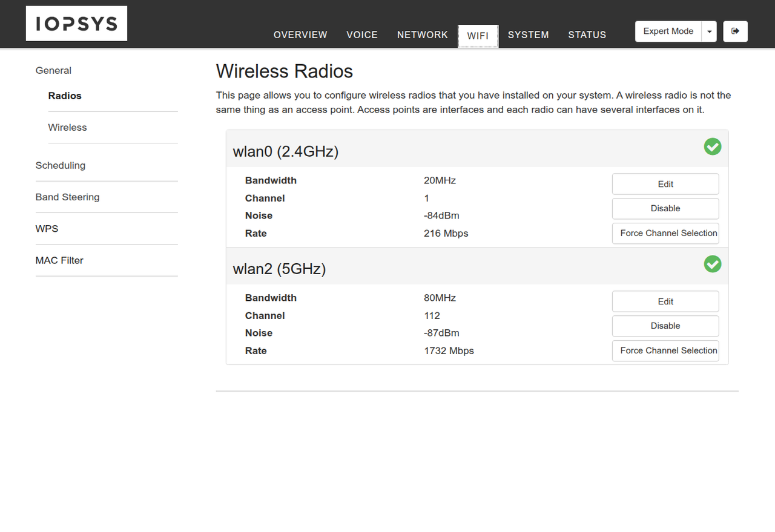This screenshot has width=775, height=532.
Task: Click the Noise label under wlan2
Action: (259, 333)
